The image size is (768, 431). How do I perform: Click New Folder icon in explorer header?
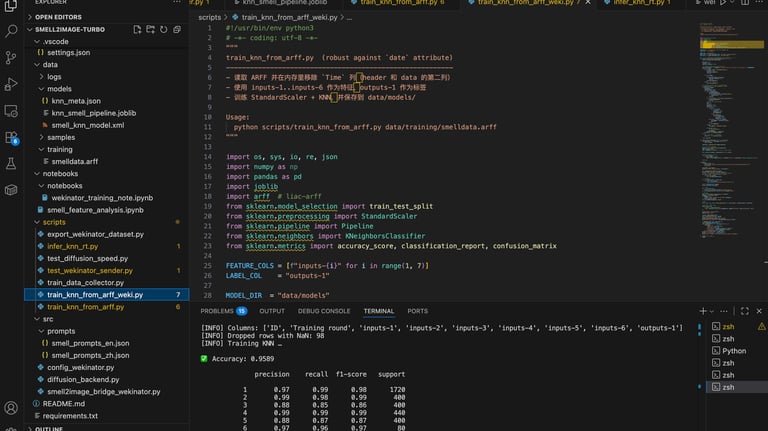[150, 29]
